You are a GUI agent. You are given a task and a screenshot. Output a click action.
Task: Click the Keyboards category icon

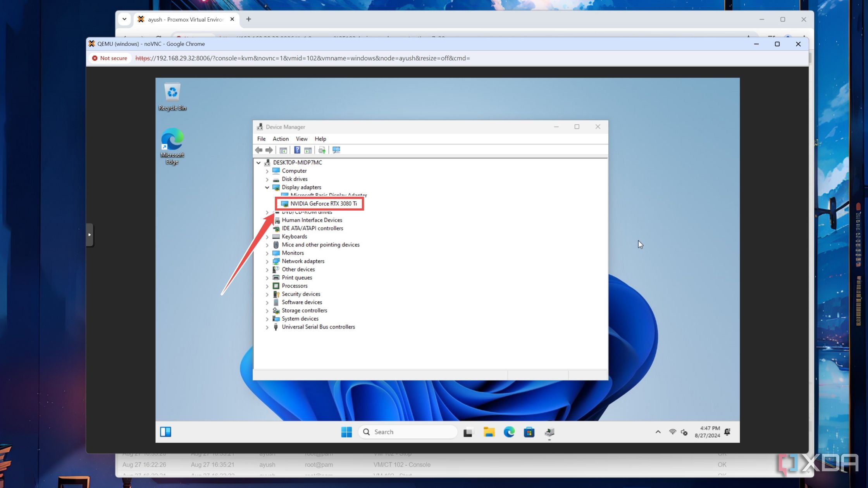pyautogui.click(x=276, y=237)
